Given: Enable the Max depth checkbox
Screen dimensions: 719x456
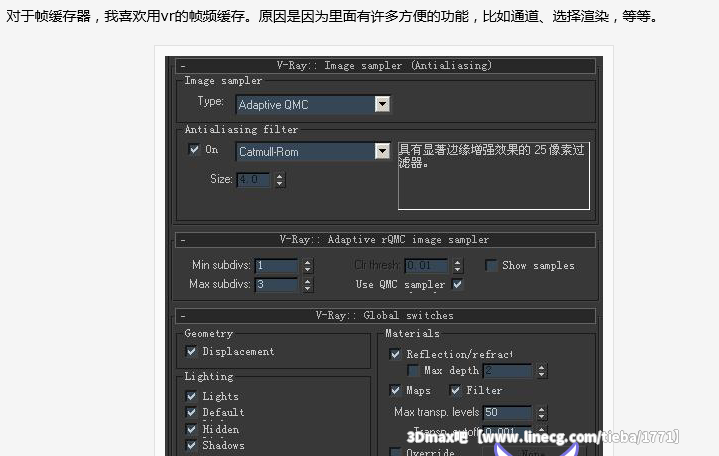Looking at the screenshot, I should (x=413, y=370).
